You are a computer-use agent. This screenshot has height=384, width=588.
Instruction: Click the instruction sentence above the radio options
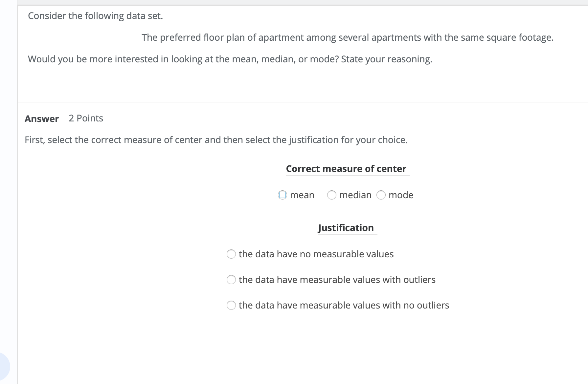tap(216, 139)
